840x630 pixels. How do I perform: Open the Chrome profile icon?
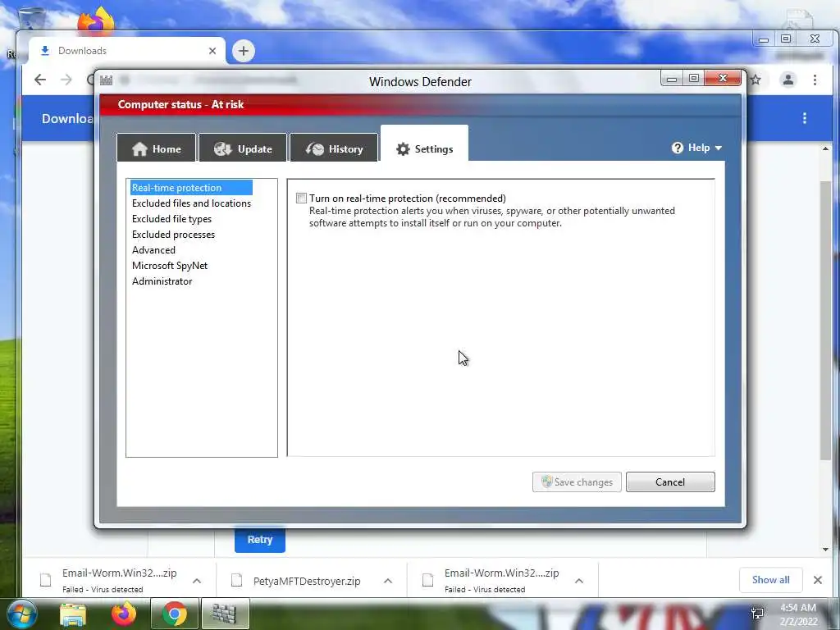coord(788,80)
